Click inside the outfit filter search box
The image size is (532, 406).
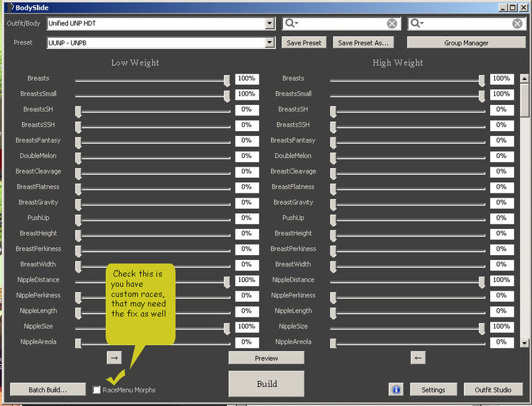342,23
